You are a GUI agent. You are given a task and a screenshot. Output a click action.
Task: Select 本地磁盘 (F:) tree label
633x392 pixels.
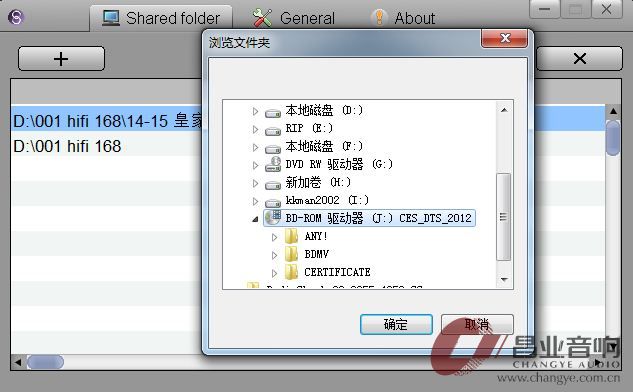tap(324, 147)
